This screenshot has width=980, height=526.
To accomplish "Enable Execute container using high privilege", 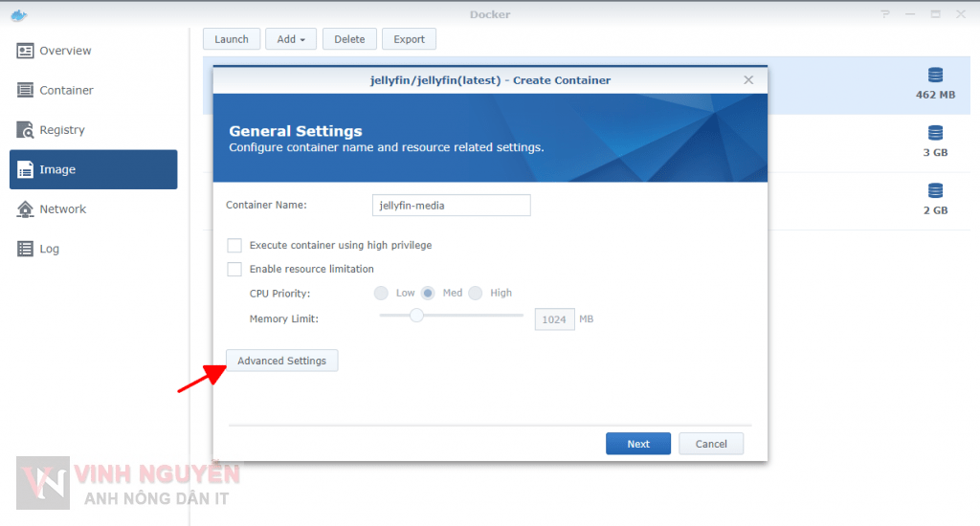I will pyautogui.click(x=234, y=246).
